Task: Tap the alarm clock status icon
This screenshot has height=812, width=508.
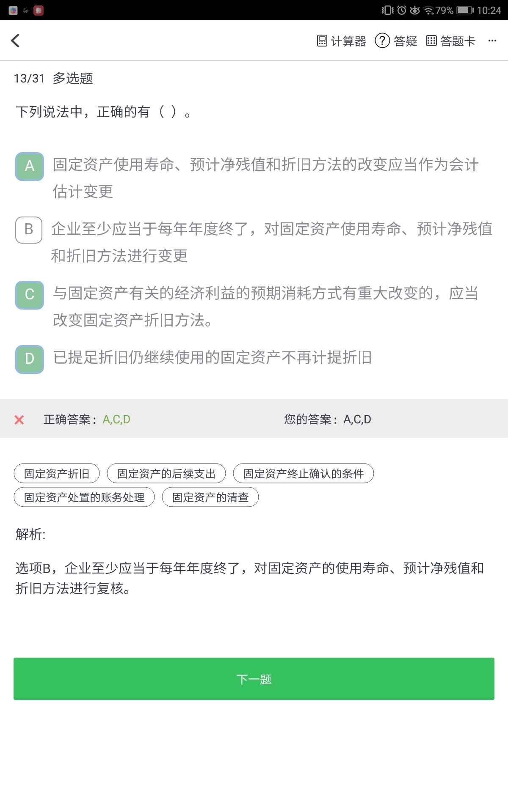Action: [x=401, y=10]
